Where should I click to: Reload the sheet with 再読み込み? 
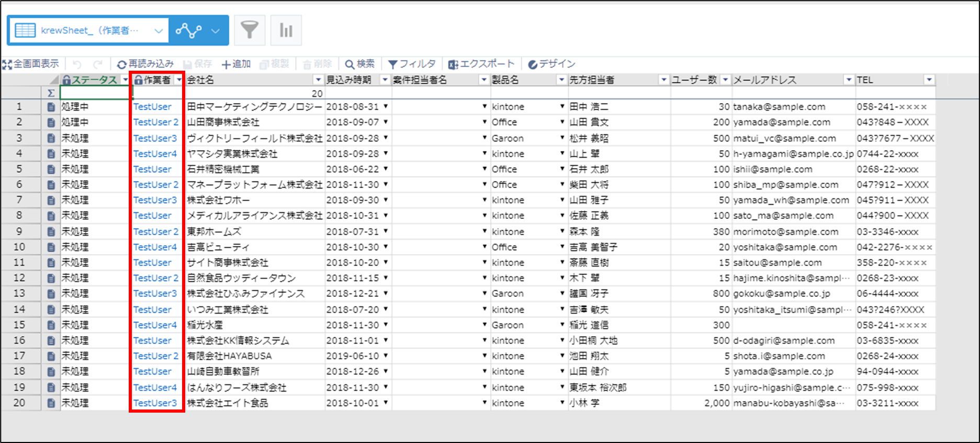pos(145,64)
